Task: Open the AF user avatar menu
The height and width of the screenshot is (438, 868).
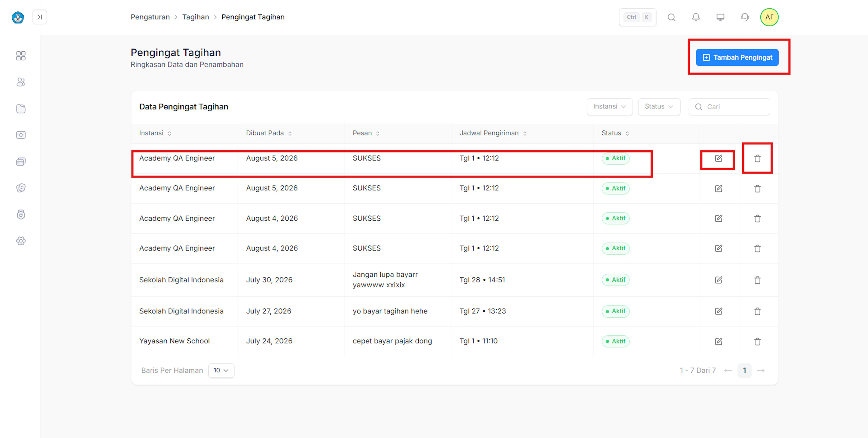Action: tap(769, 17)
